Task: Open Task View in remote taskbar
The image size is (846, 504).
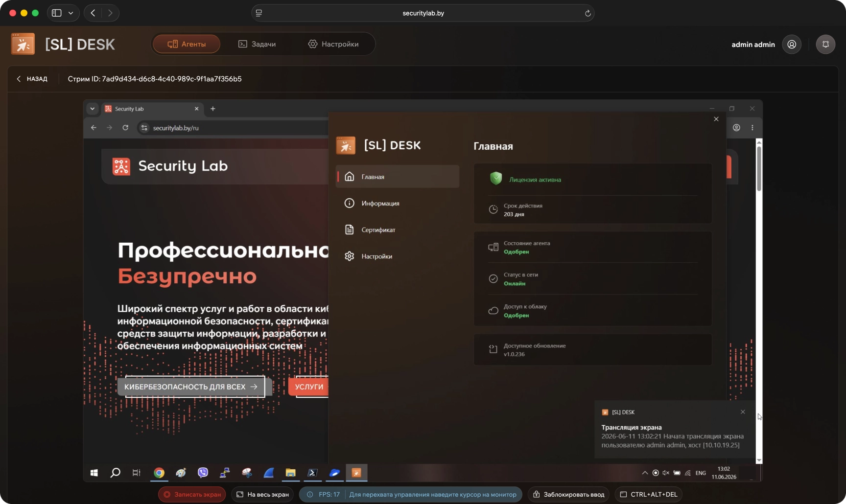Action: pos(137,473)
